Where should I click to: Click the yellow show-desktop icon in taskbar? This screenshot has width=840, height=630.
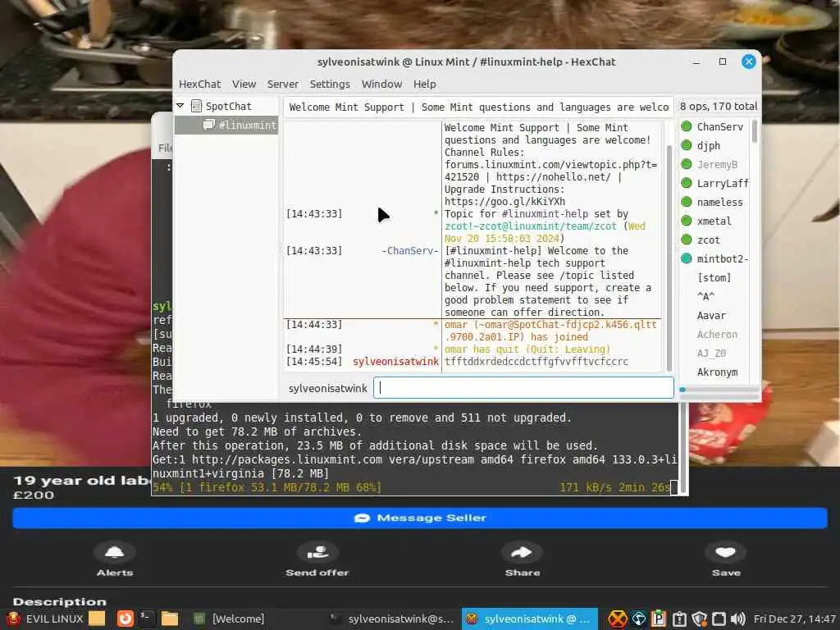[x=97, y=619]
